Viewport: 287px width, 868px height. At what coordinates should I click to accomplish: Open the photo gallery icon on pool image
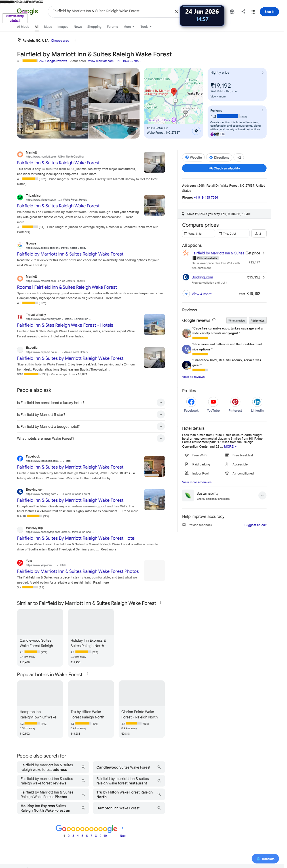coord(132,130)
